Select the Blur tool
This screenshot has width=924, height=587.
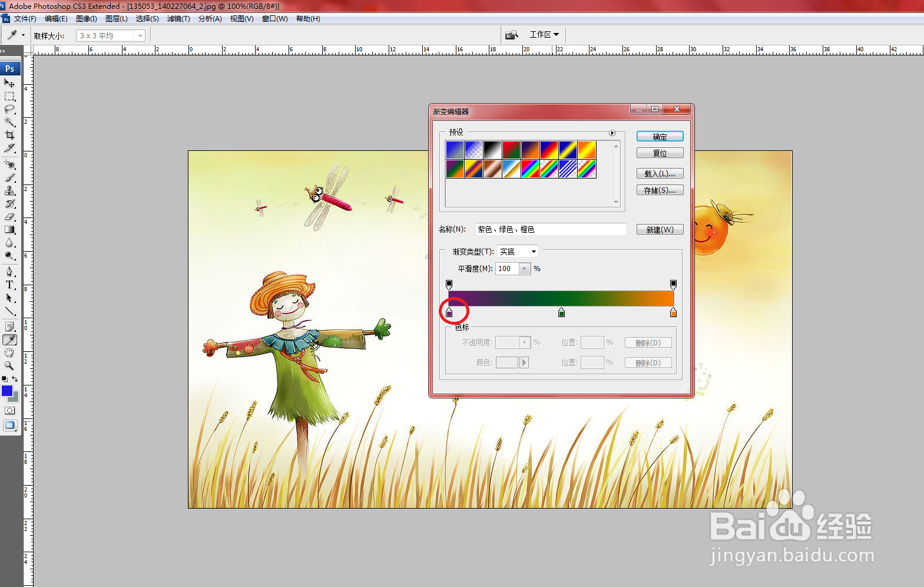pyautogui.click(x=9, y=242)
